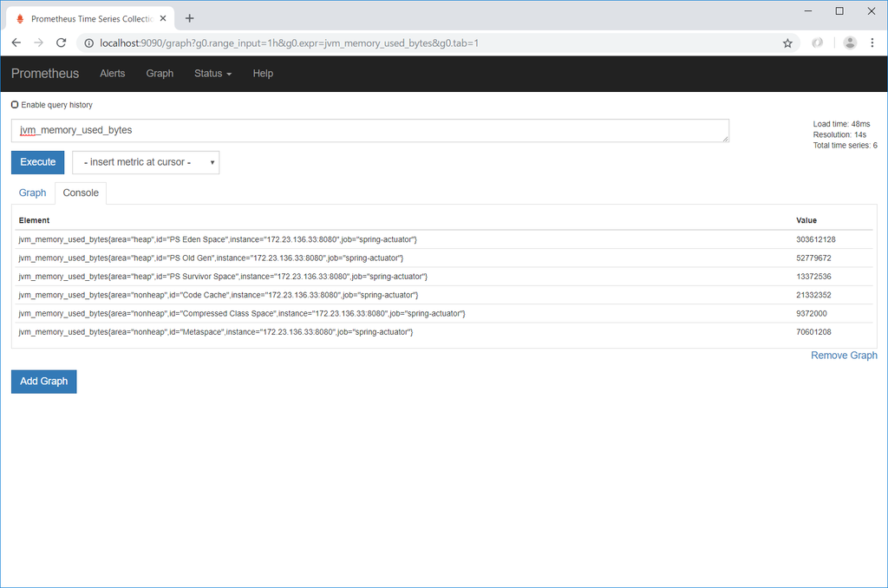The height and width of the screenshot is (588, 888).
Task: Enable query history checkbox
Action: 15,105
